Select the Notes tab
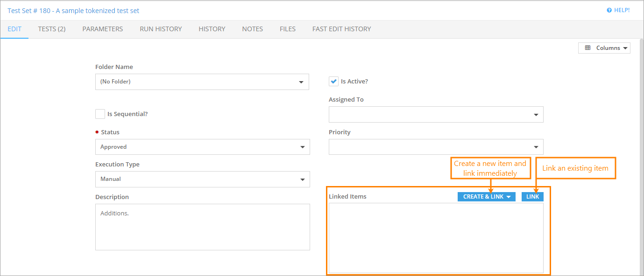644x276 pixels. 252,29
